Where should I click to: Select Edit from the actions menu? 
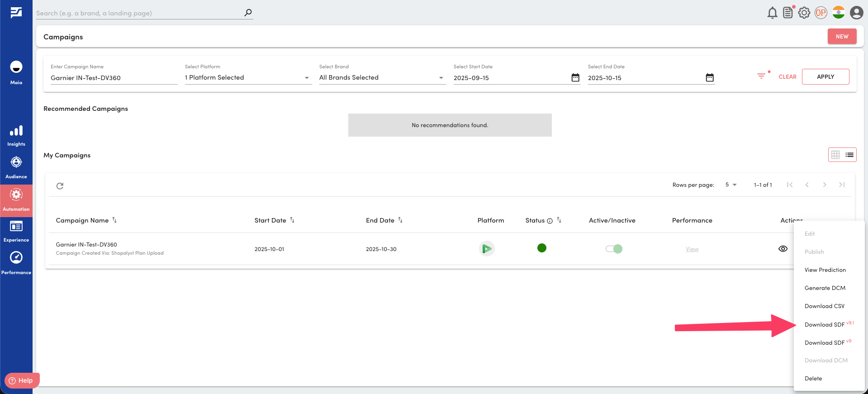[x=829, y=234]
